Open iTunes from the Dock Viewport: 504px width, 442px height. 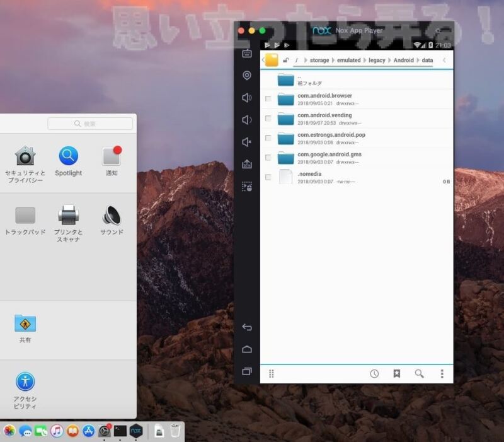57,431
